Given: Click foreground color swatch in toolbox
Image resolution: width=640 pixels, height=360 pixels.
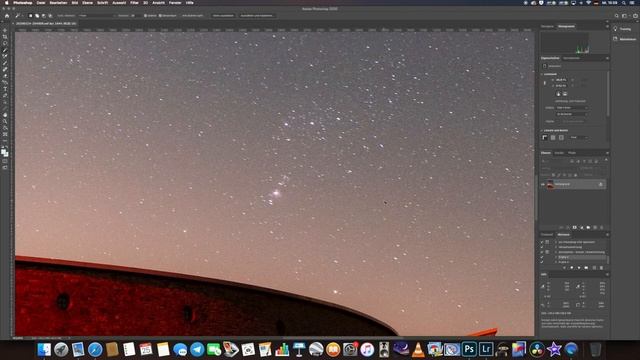Looking at the screenshot, I should (4, 151).
